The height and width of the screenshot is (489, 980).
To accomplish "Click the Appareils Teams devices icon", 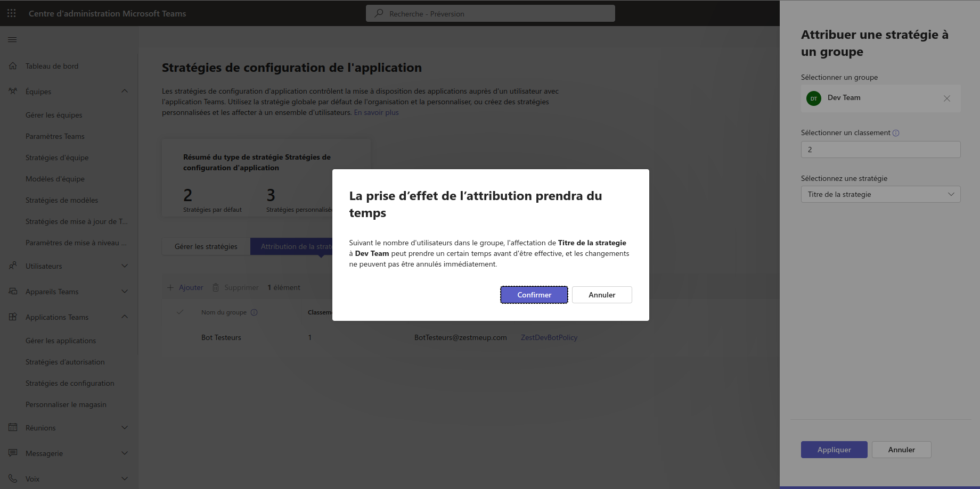I will click(13, 292).
